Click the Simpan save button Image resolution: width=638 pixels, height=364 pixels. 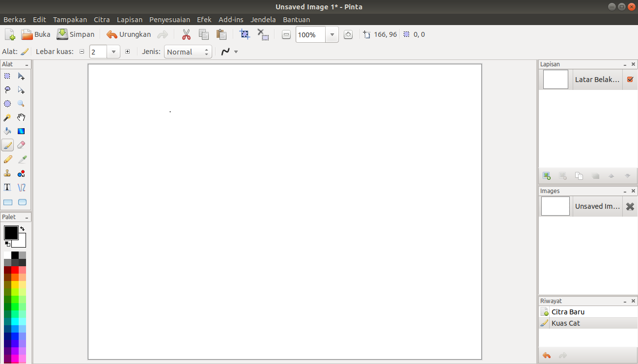point(76,35)
